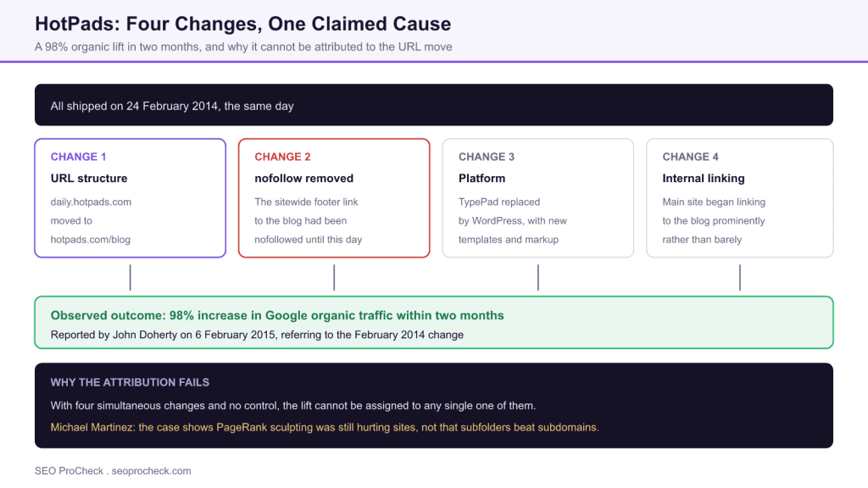Select the CHANGE 3 label

pos(486,157)
